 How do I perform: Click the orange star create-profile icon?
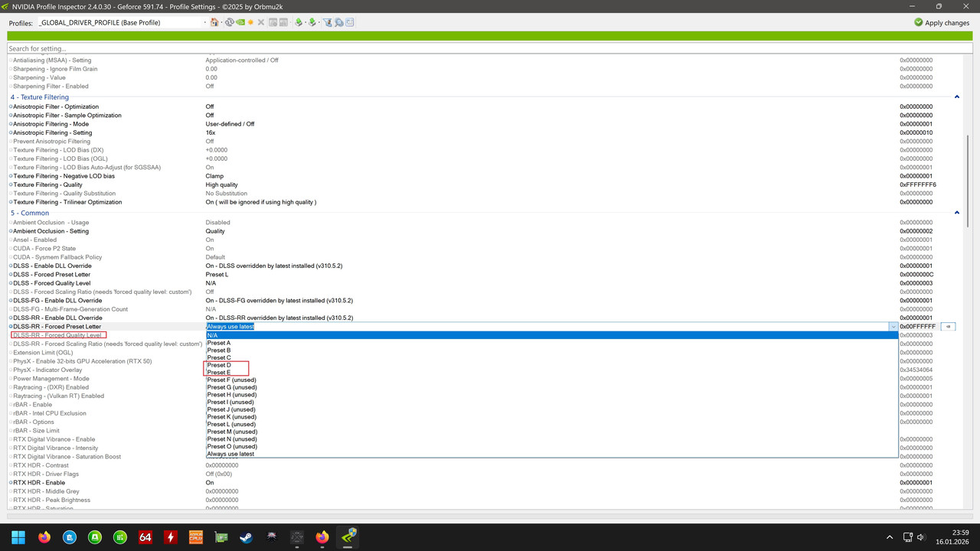coord(250,22)
